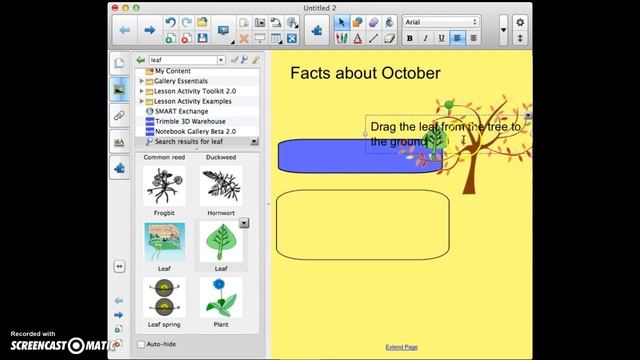
Task: Click the gallery search magnifier icon
Action: tap(244, 60)
